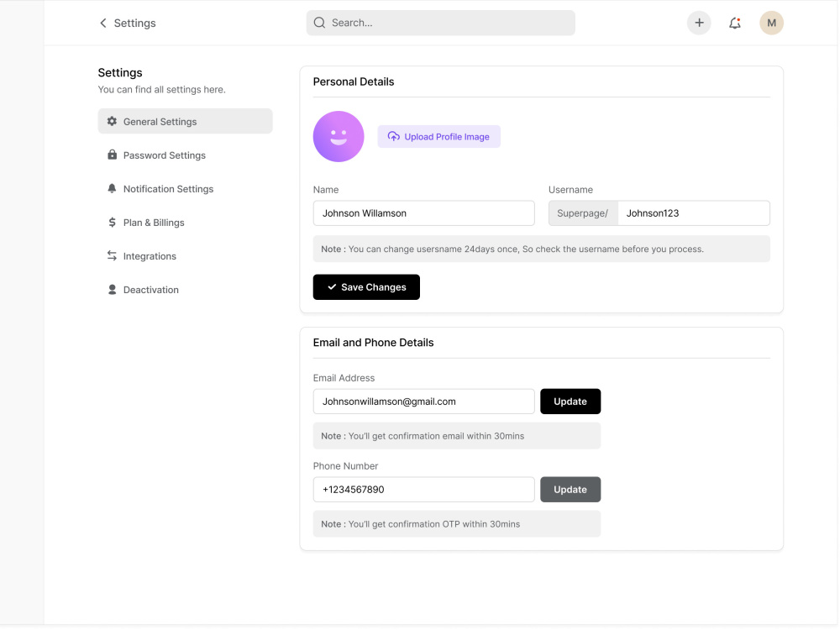840x630 pixels.
Task: Click the dollar icon of Plan & Billings
Action: tap(112, 223)
